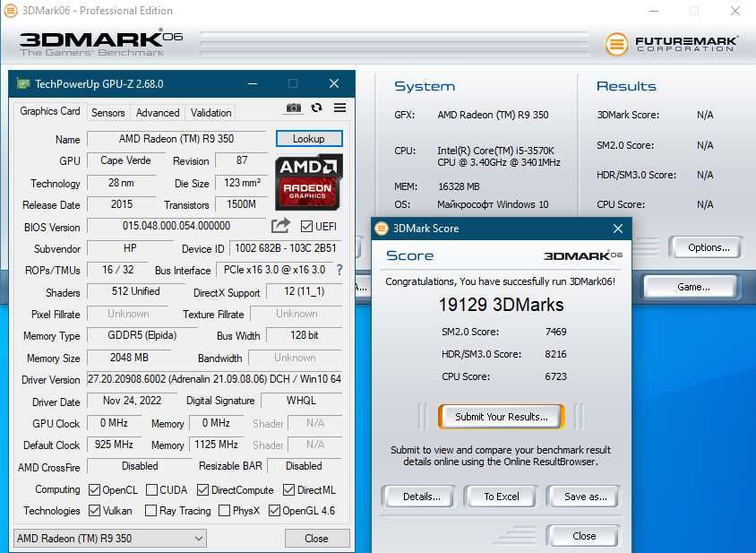The image size is (756, 553).
Task: Click the To Excel button
Action: pyautogui.click(x=502, y=497)
